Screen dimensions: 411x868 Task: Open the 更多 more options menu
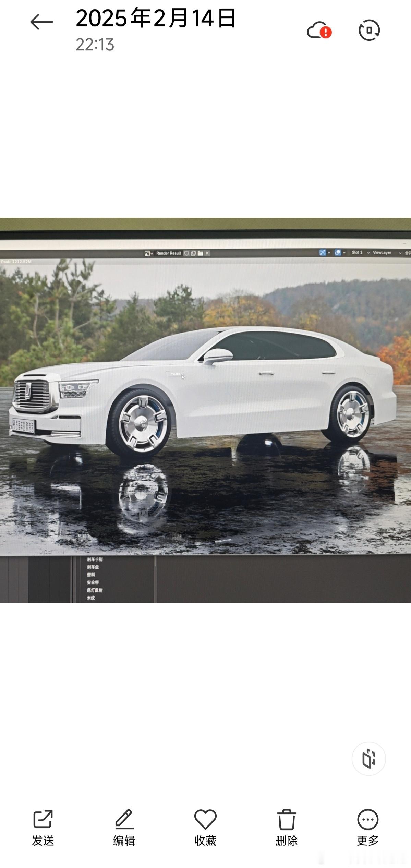(x=368, y=828)
